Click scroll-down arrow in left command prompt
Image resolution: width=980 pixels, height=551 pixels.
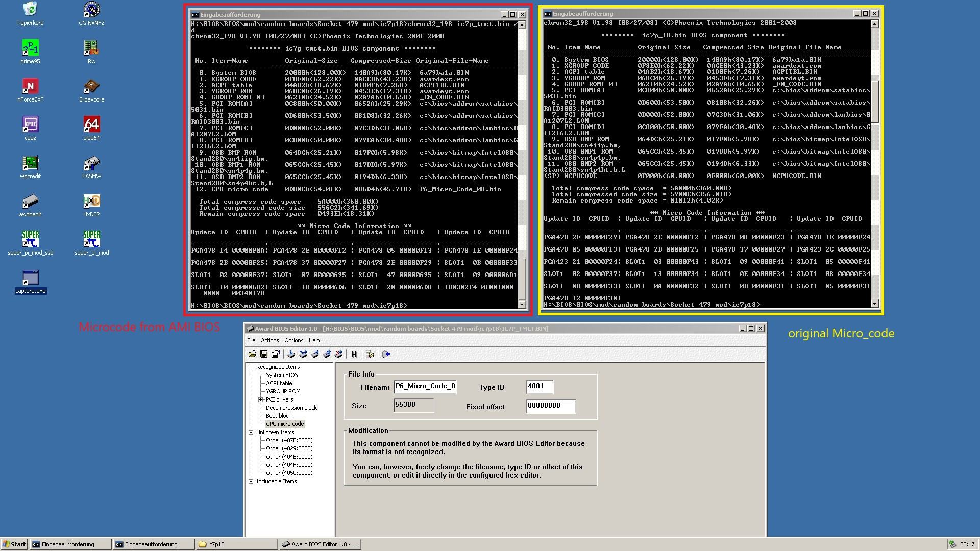(522, 305)
